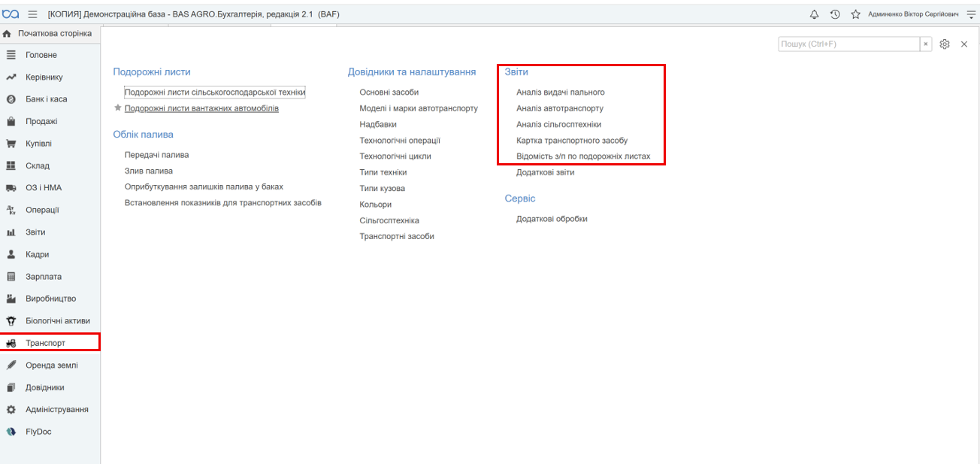Viewport: 980px width, 464px height.
Task: Click the Транспорт tractor icon
Action: point(11,343)
